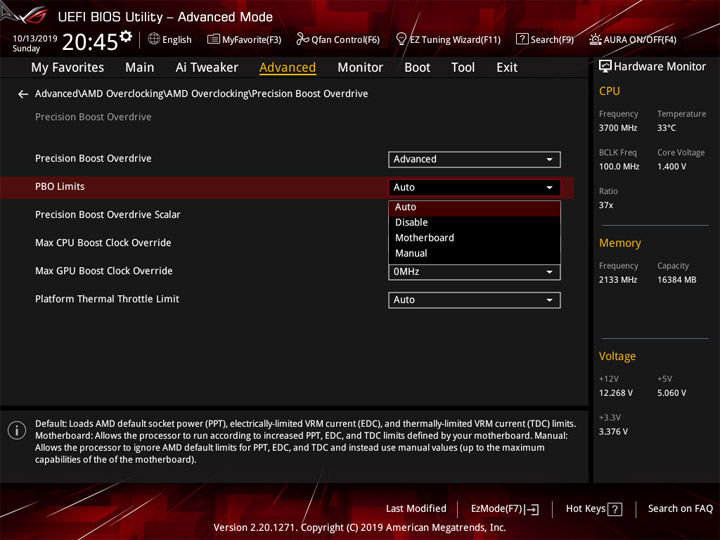Click the CPU section heading
Image resolution: width=720 pixels, height=540 pixels.
[609, 91]
